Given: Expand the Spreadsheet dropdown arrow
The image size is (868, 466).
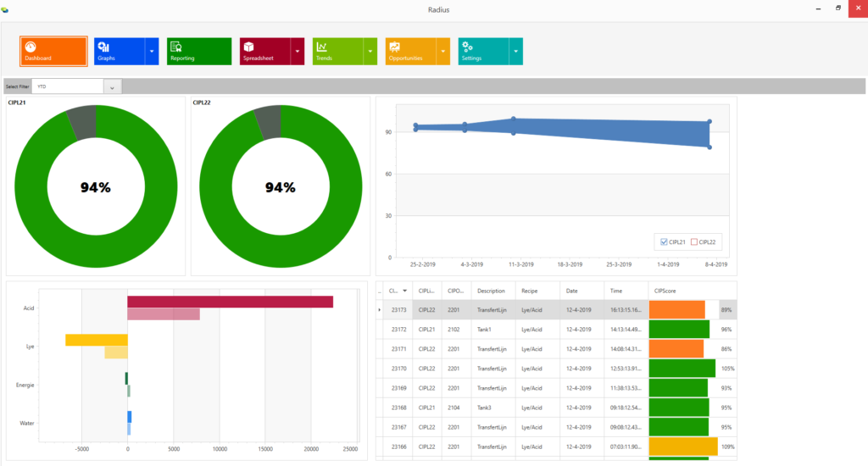Looking at the screenshot, I should click(298, 52).
